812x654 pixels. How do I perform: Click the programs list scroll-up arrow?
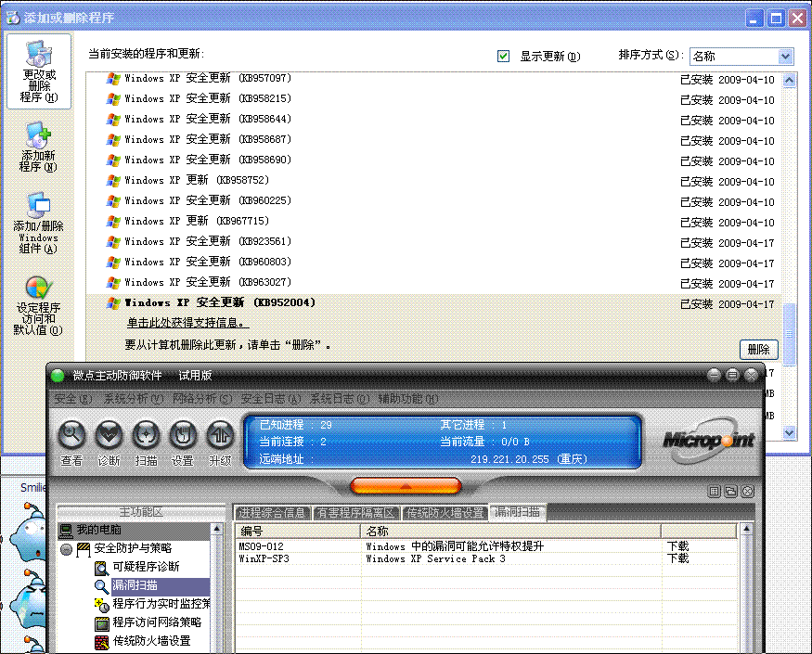click(x=789, y=81)
